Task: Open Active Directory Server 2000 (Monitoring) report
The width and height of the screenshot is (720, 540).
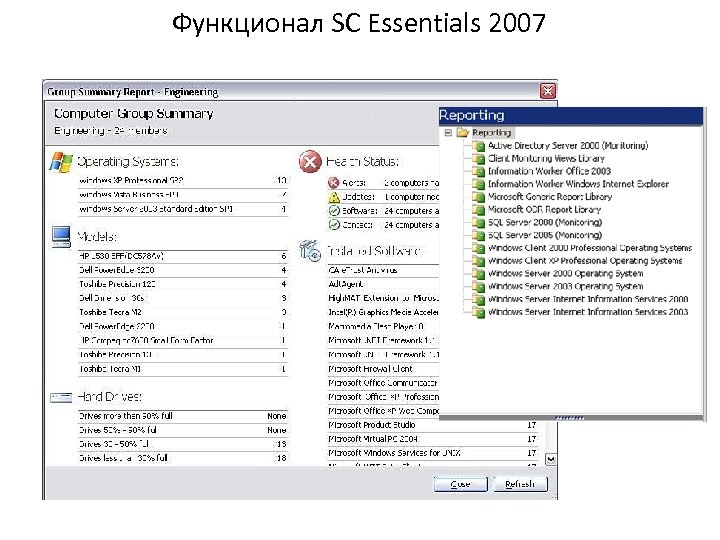Action: pyautogui.click(x=568, y=146)
